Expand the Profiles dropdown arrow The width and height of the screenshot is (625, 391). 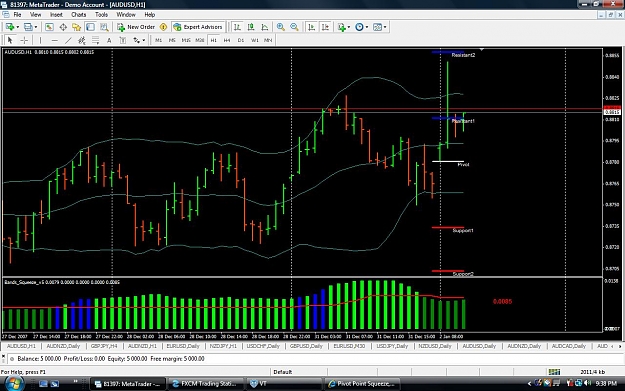[x=36, y=27]
